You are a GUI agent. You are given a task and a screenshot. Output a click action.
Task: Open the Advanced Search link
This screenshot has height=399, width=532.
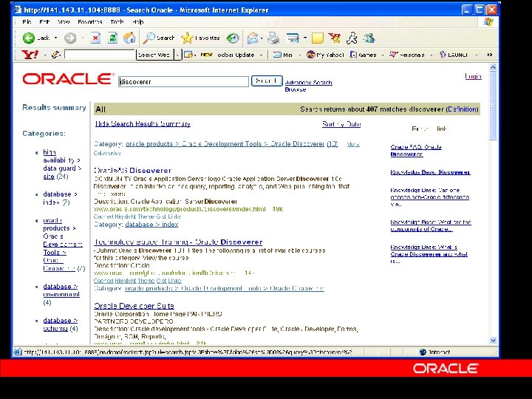pyautogui.click(x=308, y=83)
